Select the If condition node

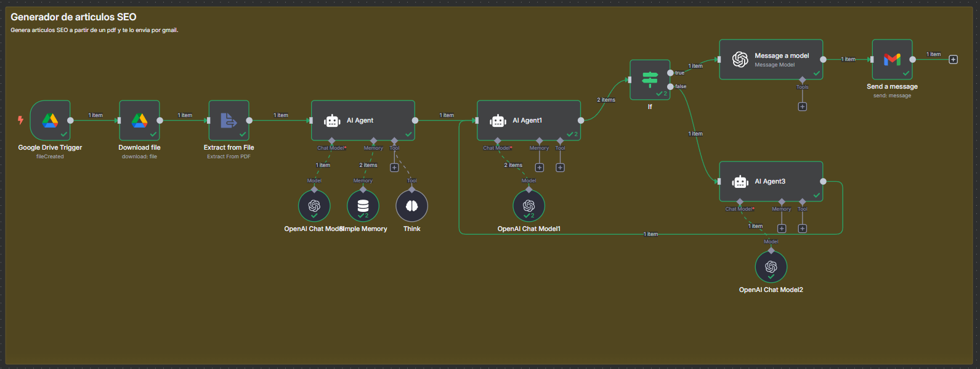[x=650, y=79]
